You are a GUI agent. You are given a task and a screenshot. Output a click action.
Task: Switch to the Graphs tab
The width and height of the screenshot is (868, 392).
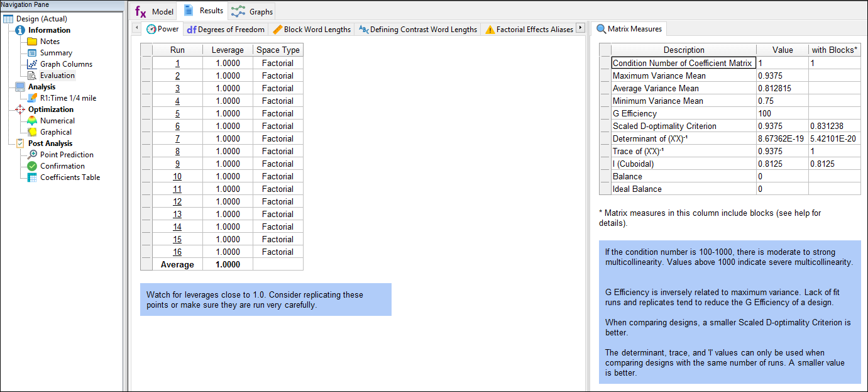click(251, 11)
